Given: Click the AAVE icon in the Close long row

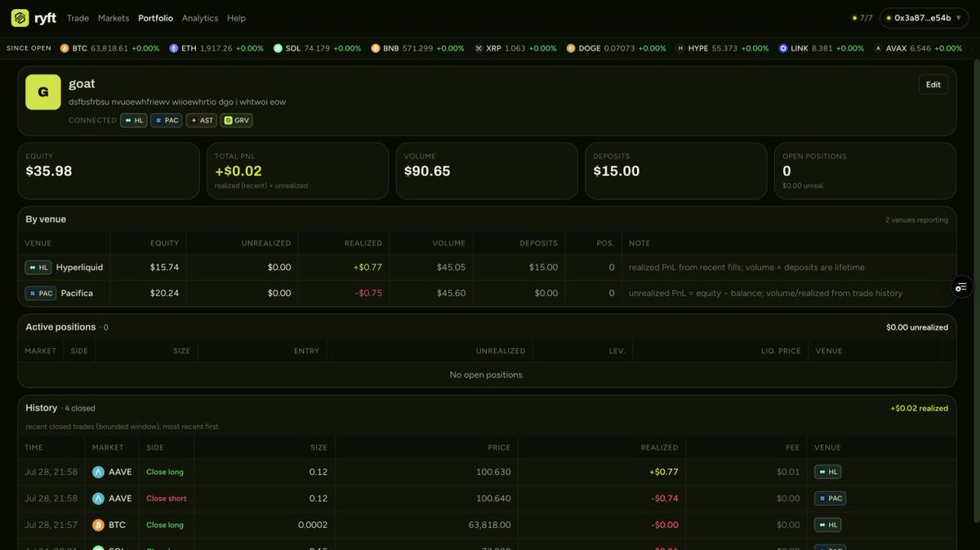Looking at the screenshot, I should tap(98, 472).
